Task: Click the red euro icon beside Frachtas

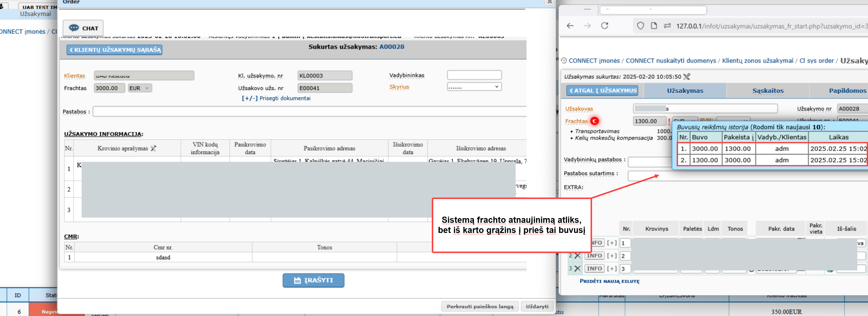Action: click(x=594, y=121)
